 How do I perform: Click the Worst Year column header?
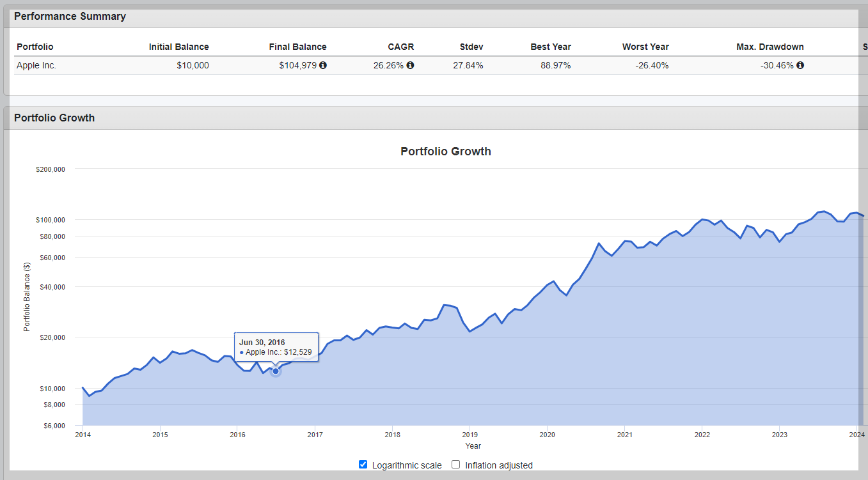pos(645,47)
